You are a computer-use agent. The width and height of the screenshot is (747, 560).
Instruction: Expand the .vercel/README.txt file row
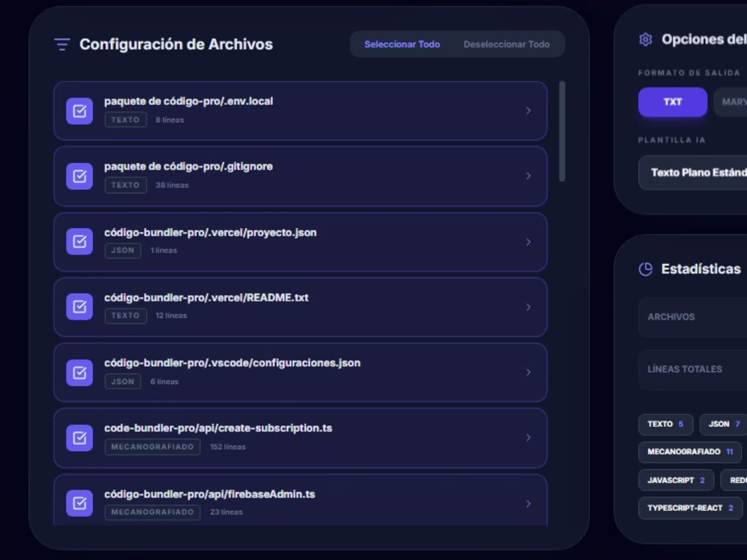(x=528, y=306)
